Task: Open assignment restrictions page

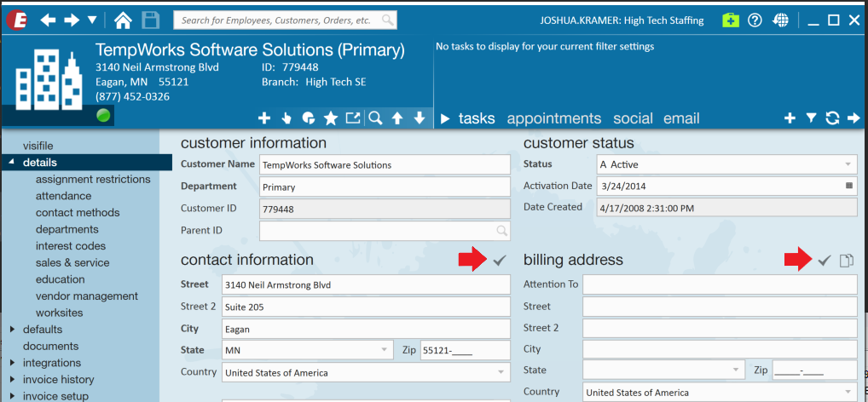Action: 93,179
